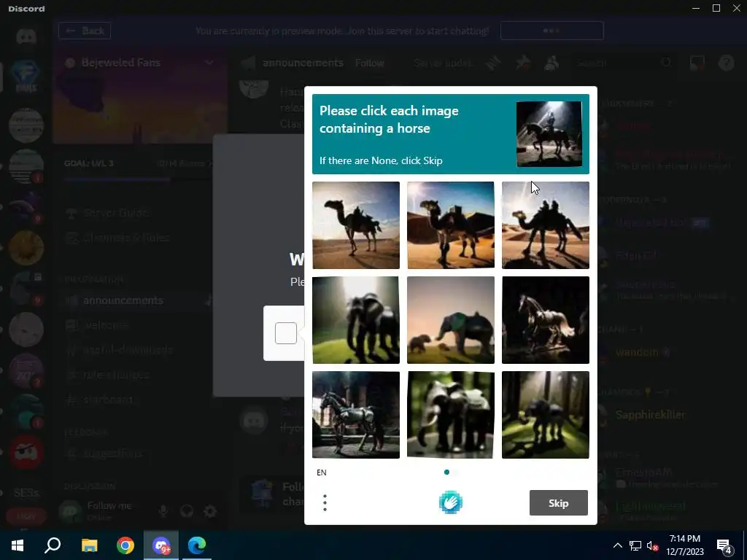747x560 pixels.
Task: Open the network tray icon
Action: 635,545
